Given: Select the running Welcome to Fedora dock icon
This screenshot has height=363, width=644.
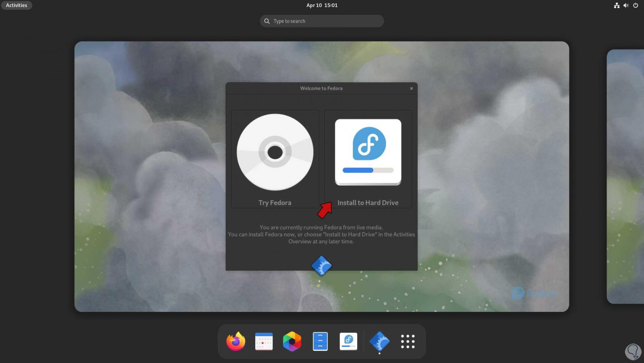Looking at the screenshot, I should 379,342.
